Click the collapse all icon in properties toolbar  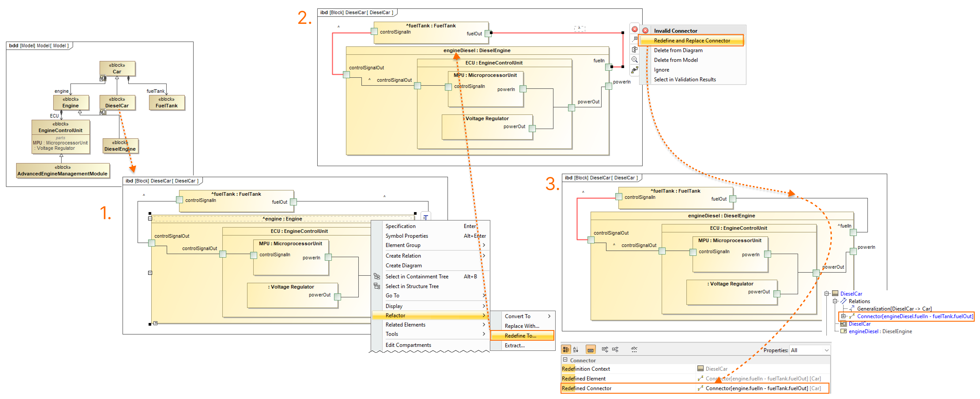(615, 349)
